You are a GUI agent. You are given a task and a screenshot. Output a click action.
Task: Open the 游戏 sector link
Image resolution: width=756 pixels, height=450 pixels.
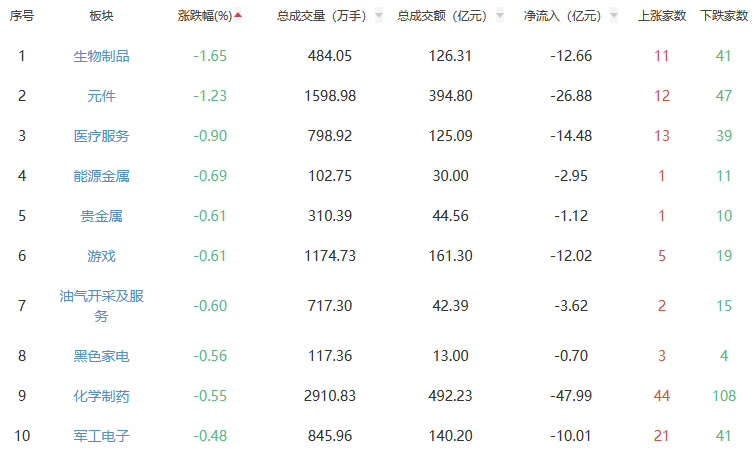point(101,256)
